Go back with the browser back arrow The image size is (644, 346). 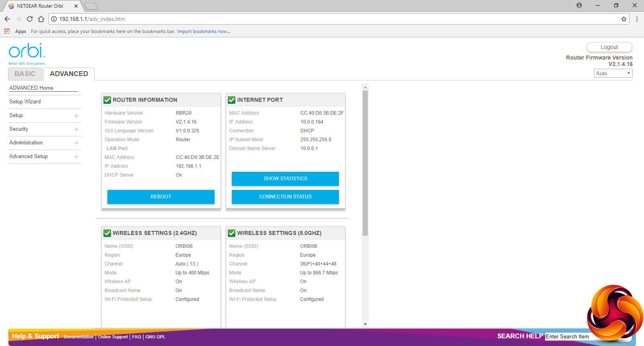tap(7, 19)
